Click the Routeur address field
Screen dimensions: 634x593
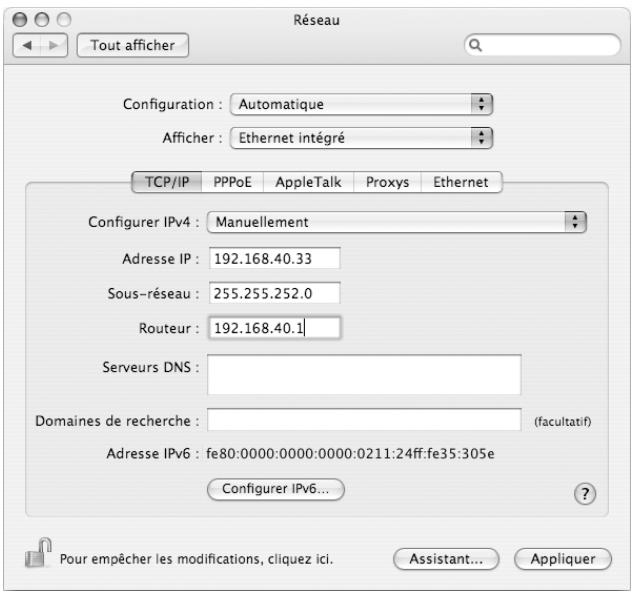(275, 328)
